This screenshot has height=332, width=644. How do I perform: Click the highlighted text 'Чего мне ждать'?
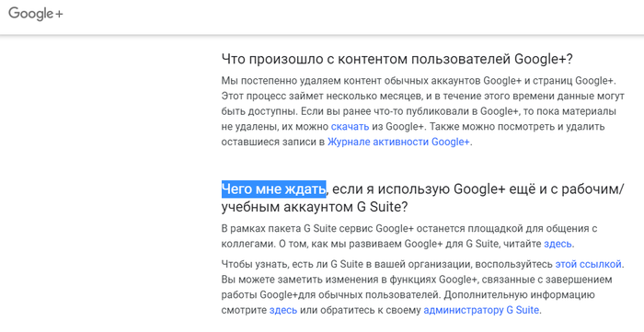(273, 189)
